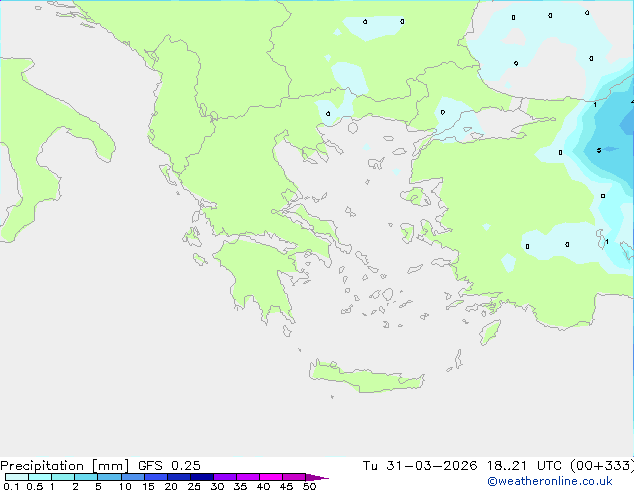Image resolution: width=634 pixels, height=490 pixels.
Task: Click the '(00+333)' forecast offset text
Action: coord(602,466)
